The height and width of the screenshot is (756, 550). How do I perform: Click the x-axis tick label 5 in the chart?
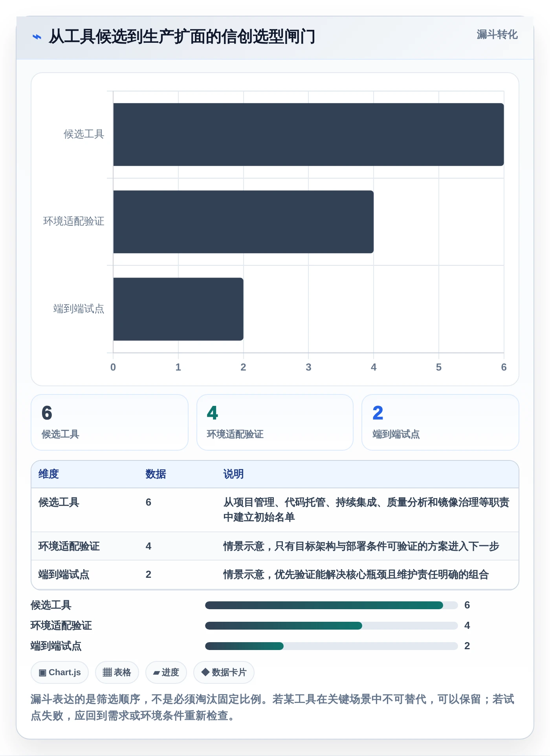439,367
